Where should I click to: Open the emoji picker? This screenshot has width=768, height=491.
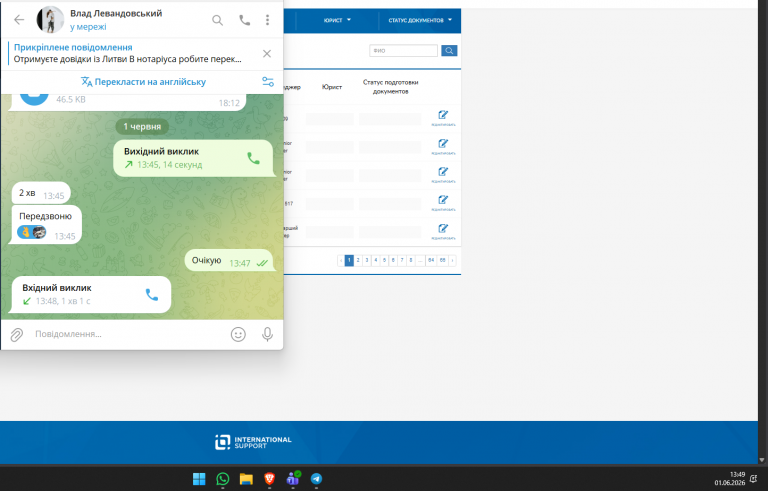pyautogui.click(x=238, y=335)
